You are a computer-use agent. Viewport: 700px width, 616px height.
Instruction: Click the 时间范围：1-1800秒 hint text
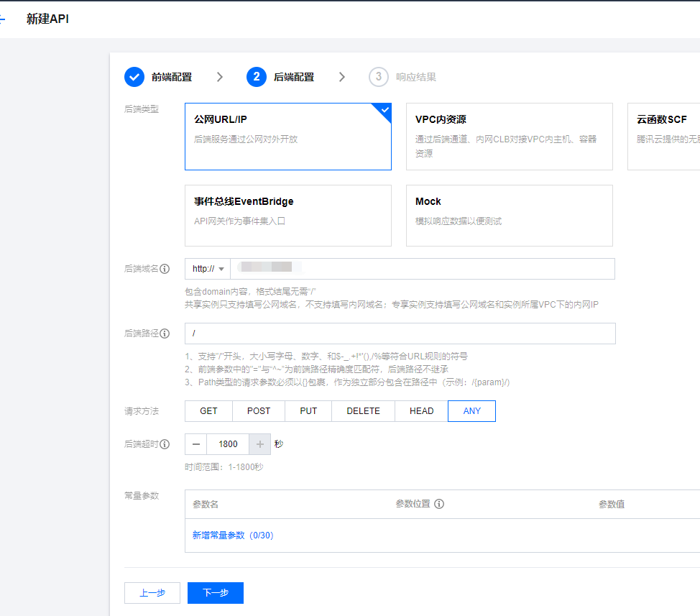pos(224,467)
